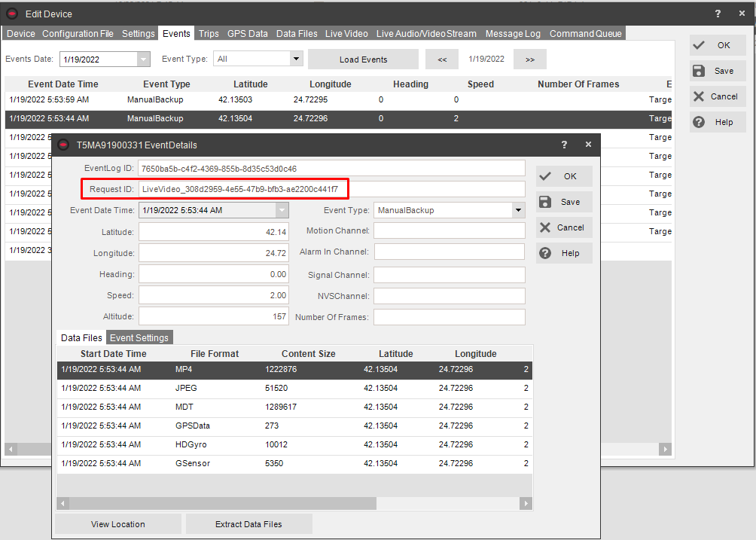The height and width of the screenshot is (540, 756).
Task: Open the Event Type filter dropdown showing All
Action: pos(297,58)
